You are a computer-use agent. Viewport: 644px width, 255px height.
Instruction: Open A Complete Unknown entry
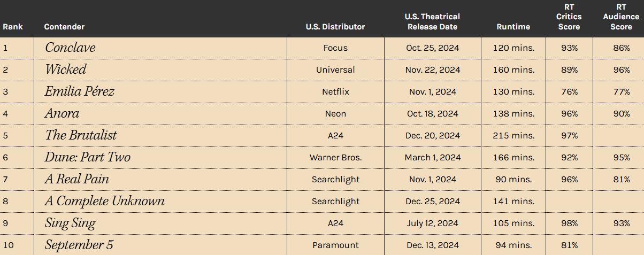[x=104, y=201]
